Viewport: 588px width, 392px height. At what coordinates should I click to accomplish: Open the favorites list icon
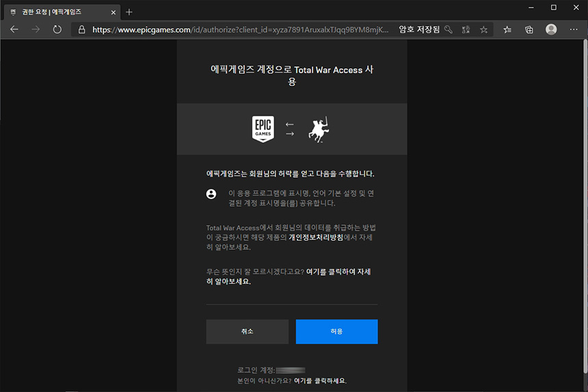(507, 29)
